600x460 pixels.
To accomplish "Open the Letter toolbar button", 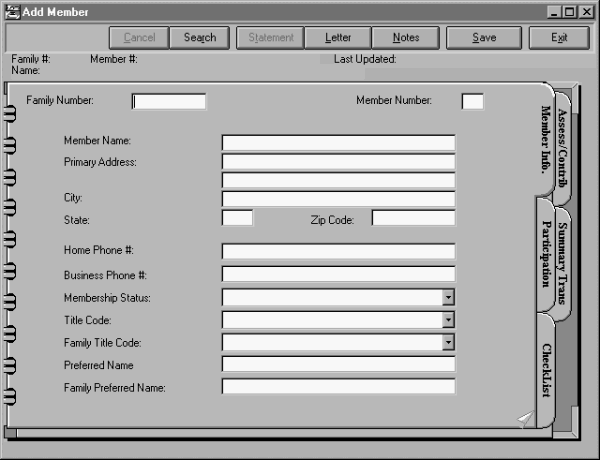I will click(x=338, y=38).
